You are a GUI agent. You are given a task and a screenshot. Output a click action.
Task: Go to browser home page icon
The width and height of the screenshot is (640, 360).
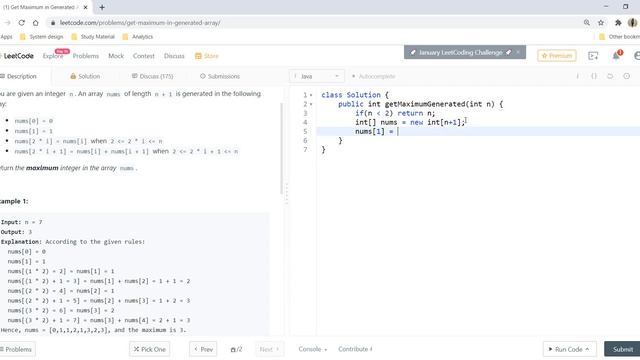36,23
